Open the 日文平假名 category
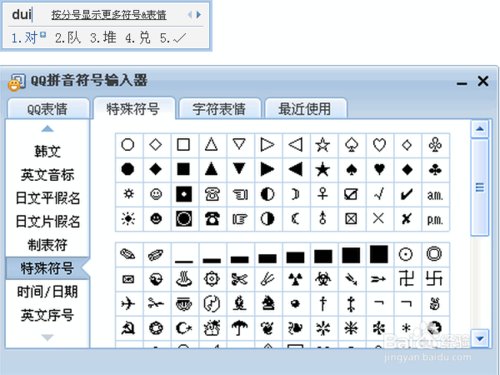 [x=48, y=198]
